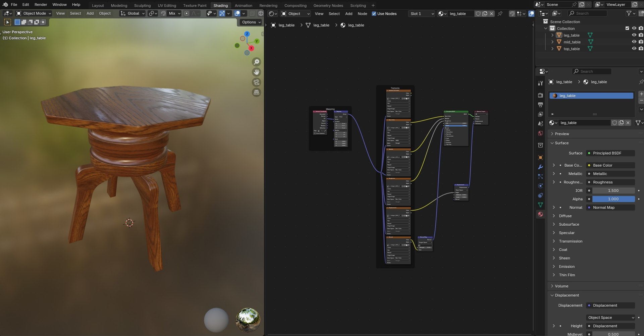Click the pan hand icon in viewport
644x336 pixels.
tap(257, 72)
